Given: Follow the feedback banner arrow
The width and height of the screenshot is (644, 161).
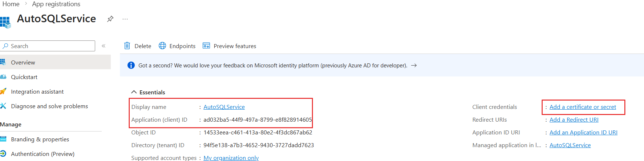Looking at the screenshot, I should [414, 66].
